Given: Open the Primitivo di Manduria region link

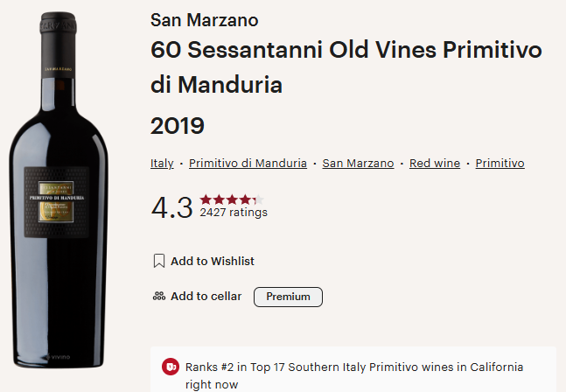Looking at the screenshot, I should 248,163.
